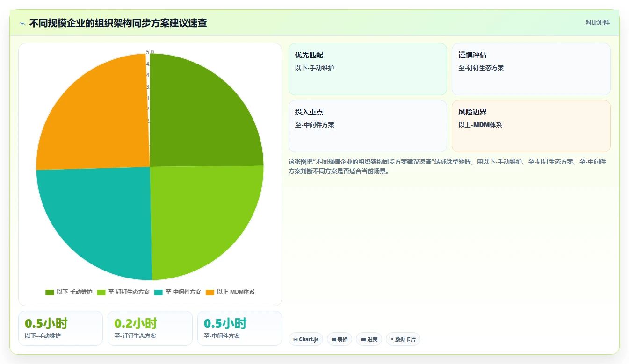This screenshot has height=364, width=629.
Task: Select the 0.5小时 至-中间件方案 stat card
Action: point(239,328)
